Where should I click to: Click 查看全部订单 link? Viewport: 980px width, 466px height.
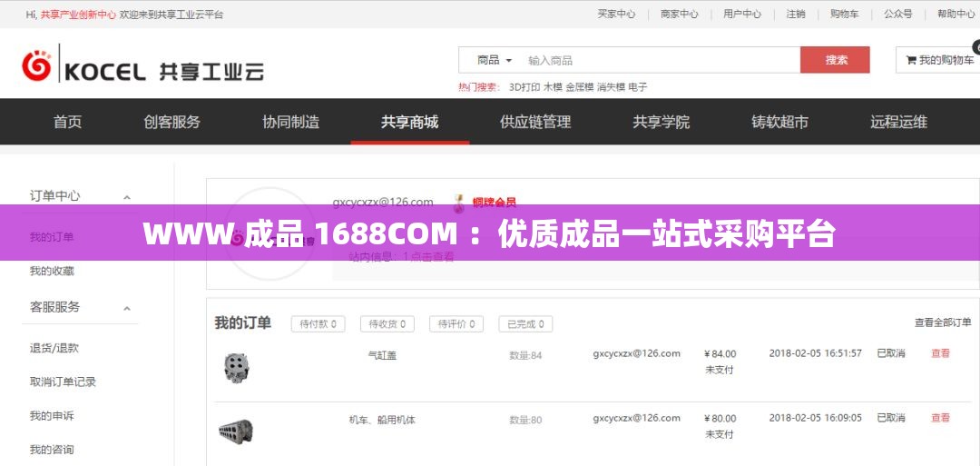[943, 322]
